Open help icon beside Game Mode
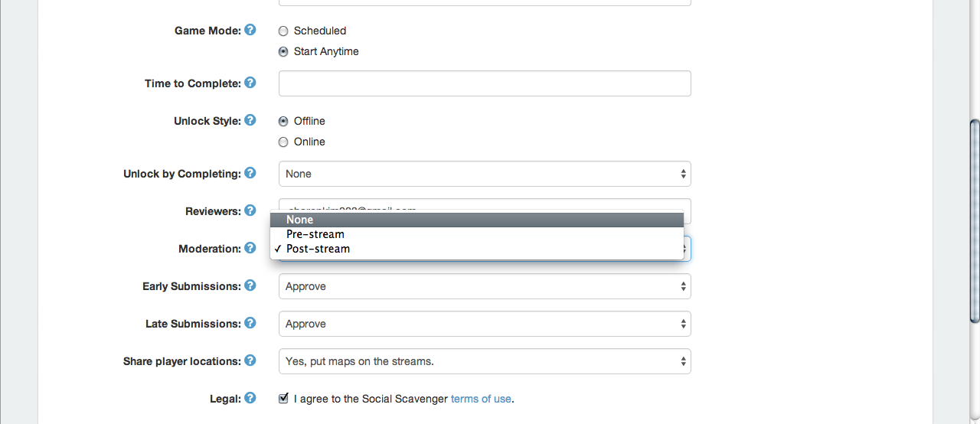Screen dimensions: 980x424 tap(250, 30)
